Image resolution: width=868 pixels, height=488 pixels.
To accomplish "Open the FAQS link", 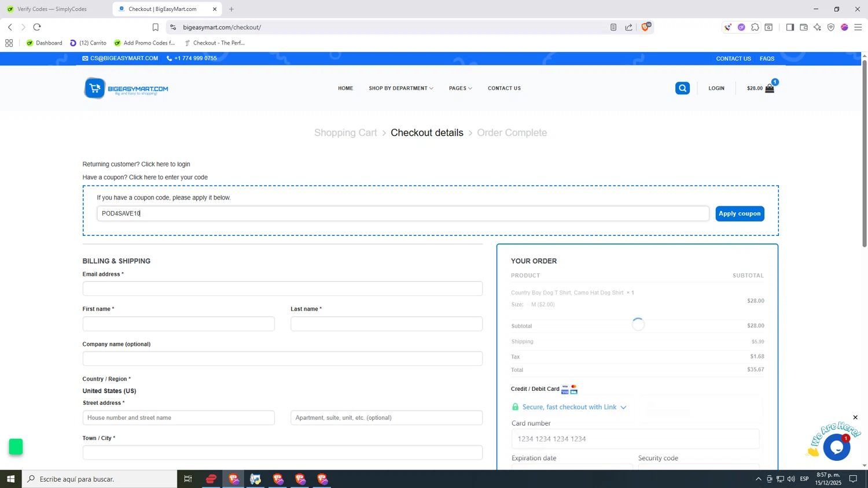I will [x=767, y=58].
